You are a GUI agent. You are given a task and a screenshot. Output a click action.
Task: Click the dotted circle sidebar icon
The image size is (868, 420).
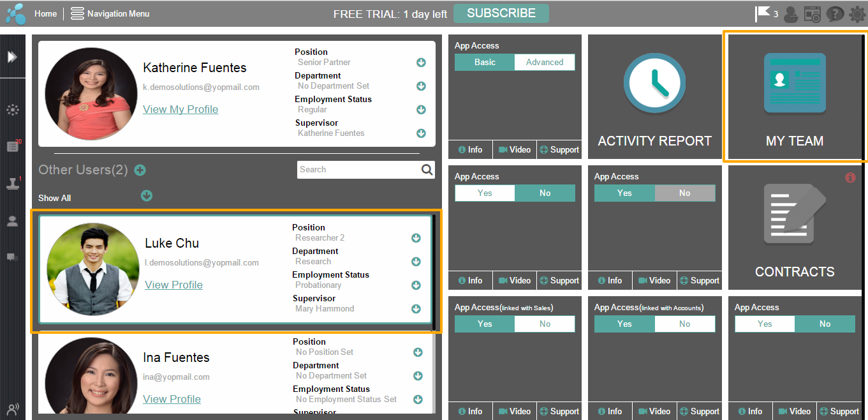[12, 110]
